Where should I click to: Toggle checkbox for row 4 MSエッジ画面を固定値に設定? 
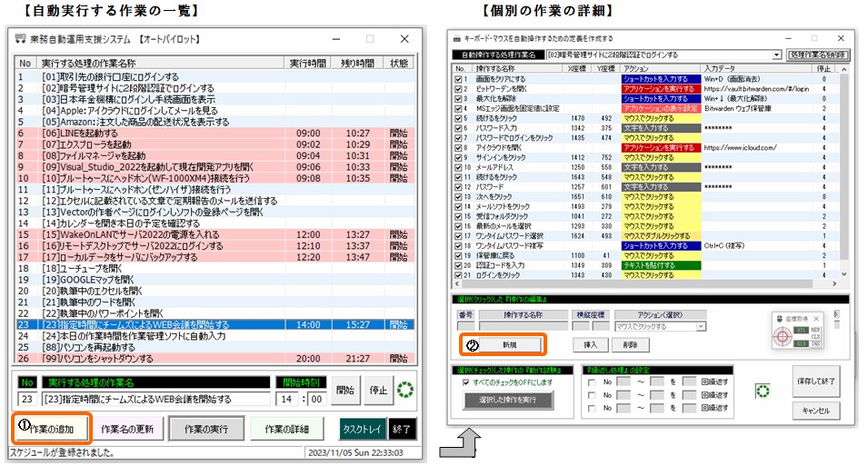pyautogui.click(x=458, y=108)
